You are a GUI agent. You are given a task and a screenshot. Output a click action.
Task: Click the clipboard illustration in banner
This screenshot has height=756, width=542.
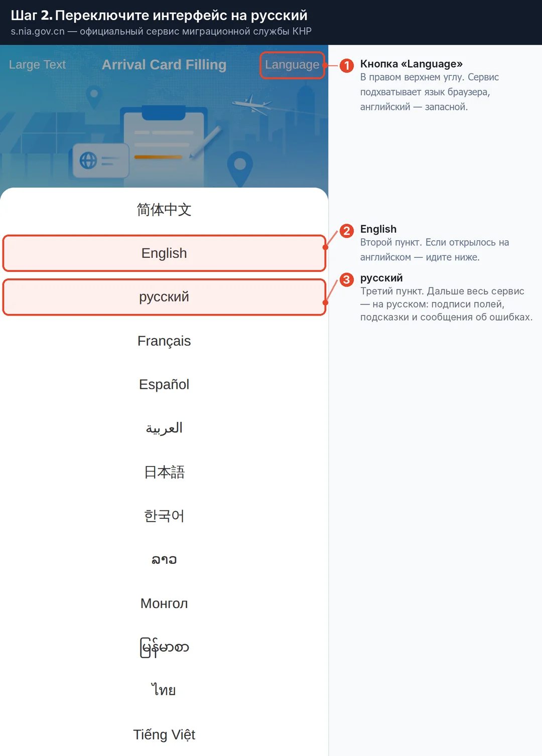coord(164,145)
